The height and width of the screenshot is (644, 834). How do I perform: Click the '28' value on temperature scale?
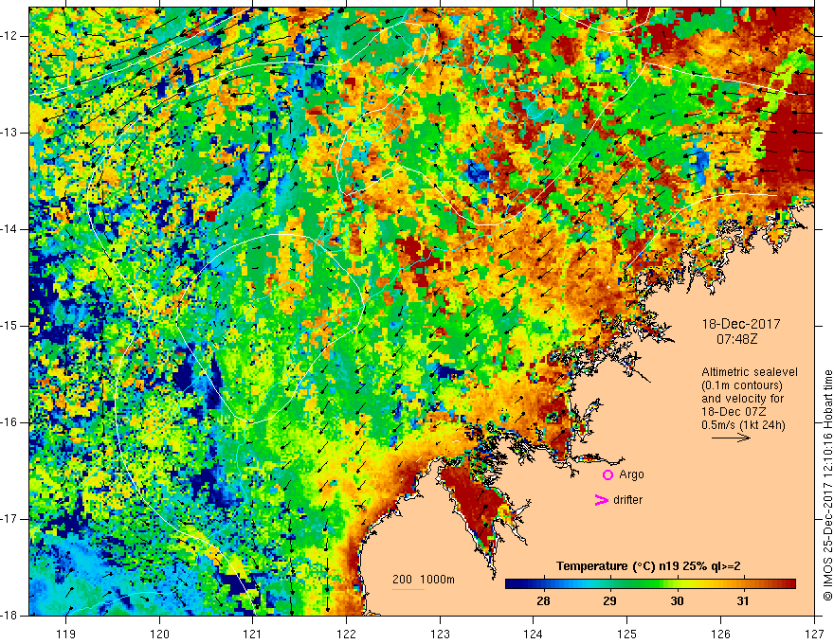[x=543, y=601]
